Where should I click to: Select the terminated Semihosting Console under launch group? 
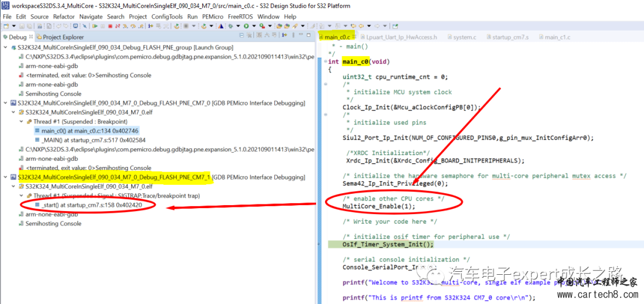85,75
